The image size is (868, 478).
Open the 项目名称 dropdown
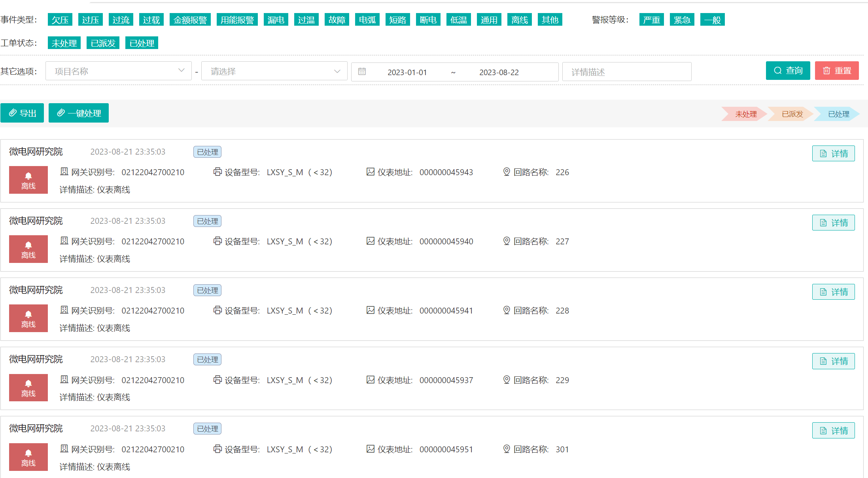[x=118, y=71]
